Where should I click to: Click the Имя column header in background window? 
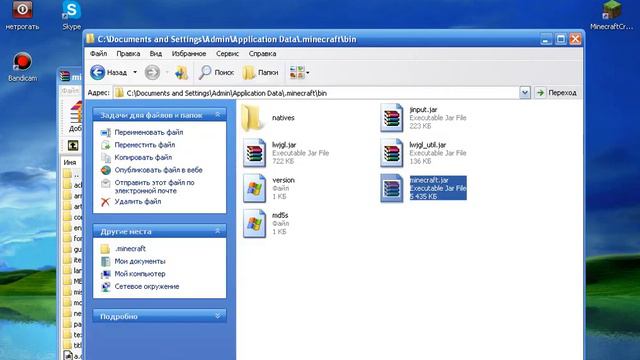(70, 162)
